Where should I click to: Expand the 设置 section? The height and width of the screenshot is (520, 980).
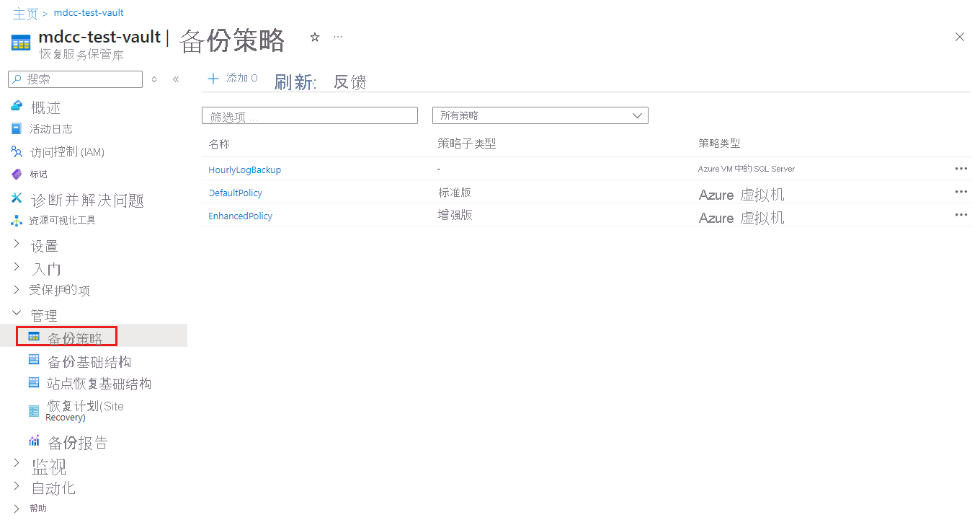click(x=17, y=244)
